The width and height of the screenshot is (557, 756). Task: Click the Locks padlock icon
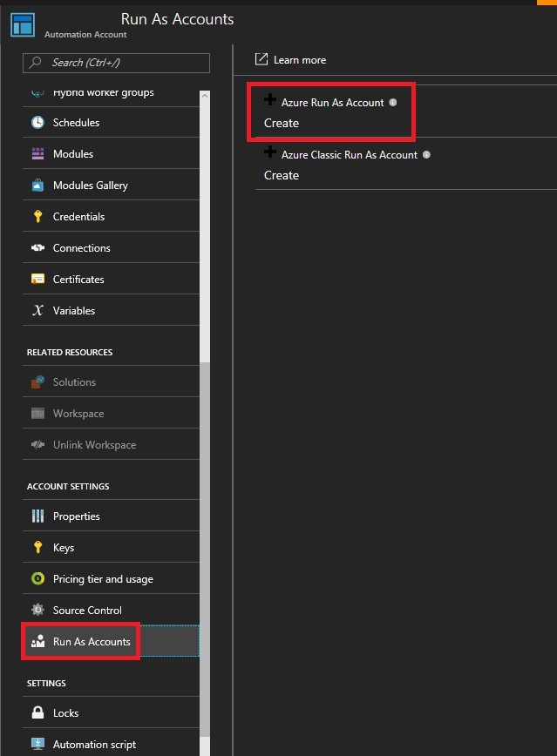[x=37, y=712]
